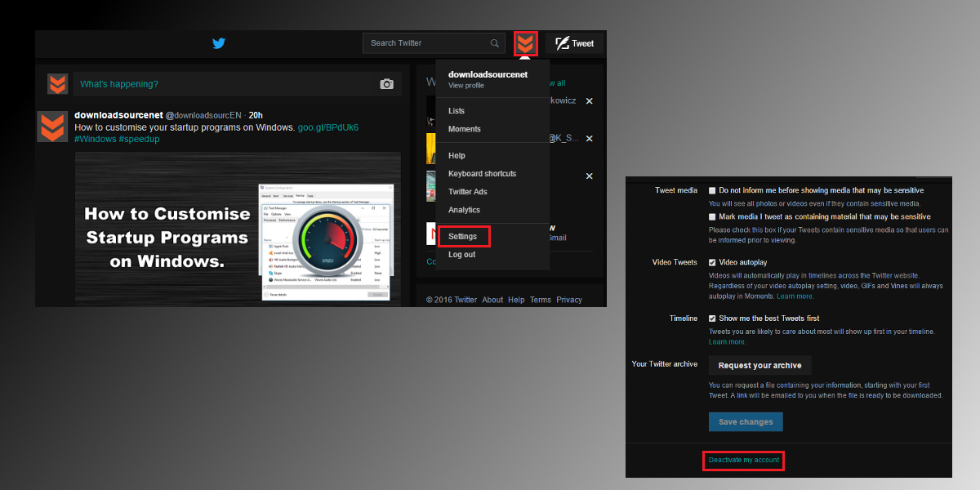Click Deactivate my account link
This screenshot has height=490, width=980.
coord(744,461)
